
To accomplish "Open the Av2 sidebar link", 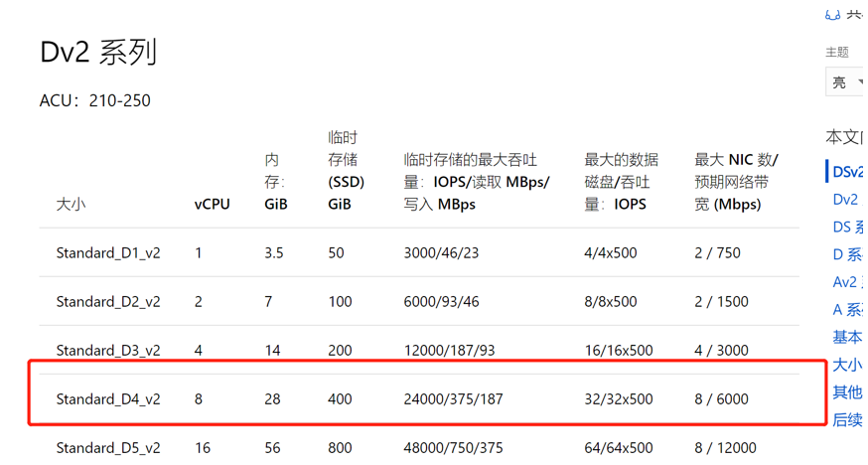I will pyautogui.click(x=846, y=282).
